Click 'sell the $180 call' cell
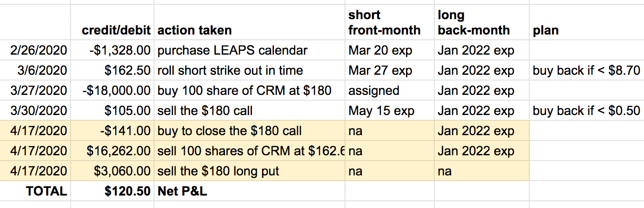The image size is (644, 208). click(x=250, y=111)
